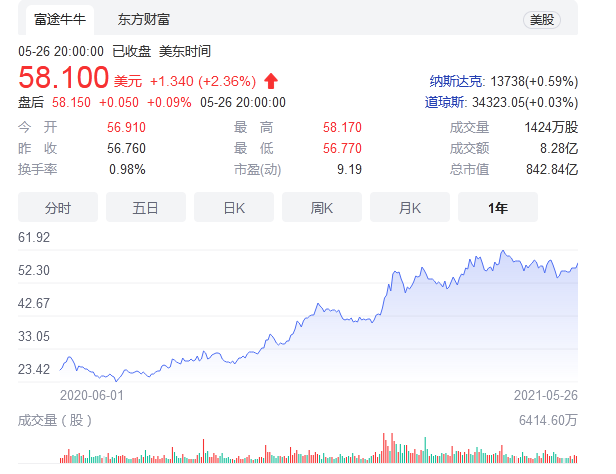Click the 美股 market badge

542,20
